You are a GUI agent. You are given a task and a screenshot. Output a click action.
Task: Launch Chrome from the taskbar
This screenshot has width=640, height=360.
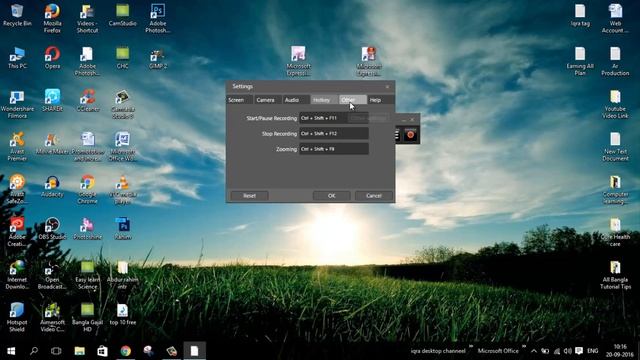[x=125, y=351]
